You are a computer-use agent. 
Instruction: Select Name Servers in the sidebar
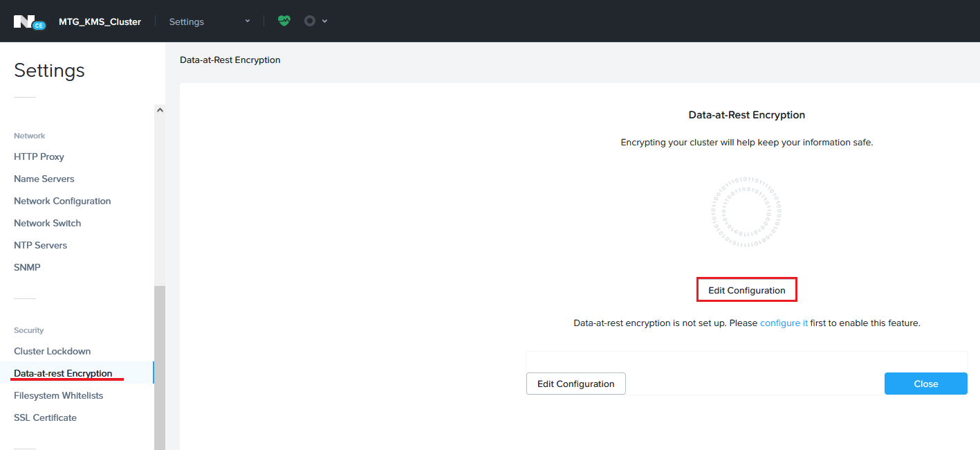(44, 179)
